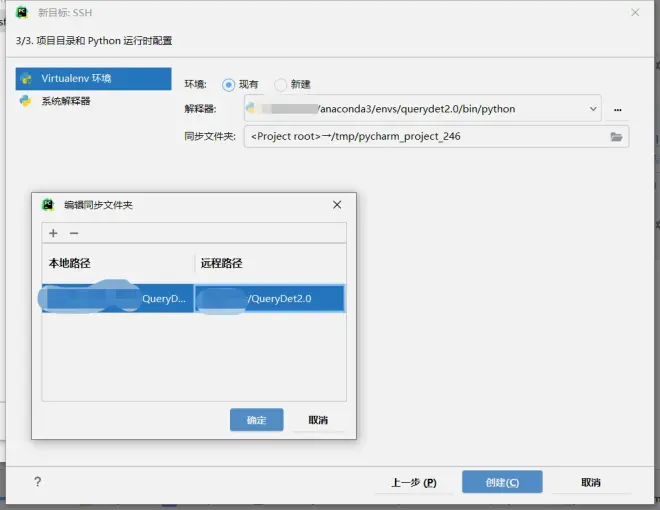Select the /QueryDet2.0 remote path cell
660x510 pixels.
coord(269,298)
